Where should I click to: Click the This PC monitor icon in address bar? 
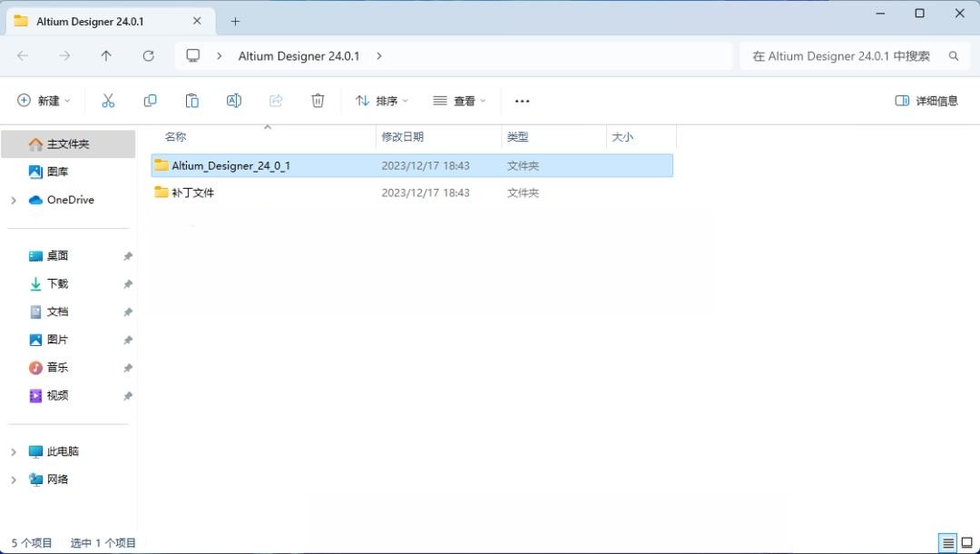(x=193, y=55)
